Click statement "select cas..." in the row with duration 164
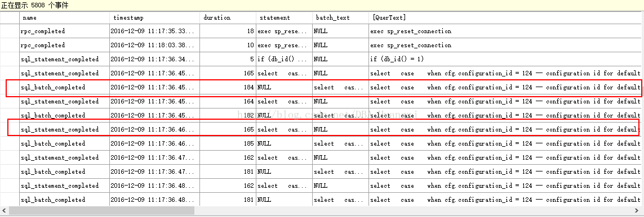Screen dimensions: 644x217 pyautogui.click(x=282, y=102)
